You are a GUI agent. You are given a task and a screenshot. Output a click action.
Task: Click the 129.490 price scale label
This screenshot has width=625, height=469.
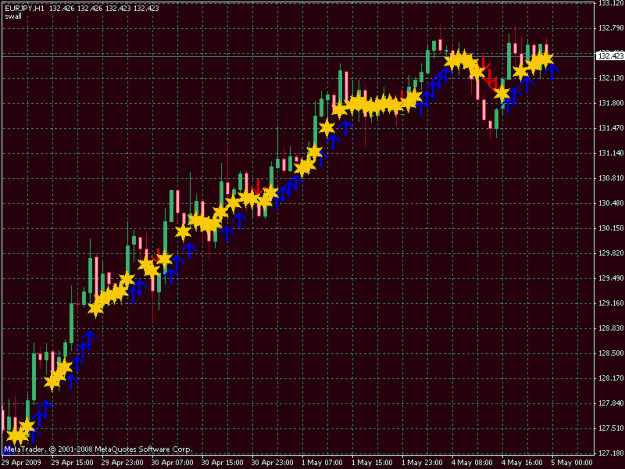[x=611, y=278]
